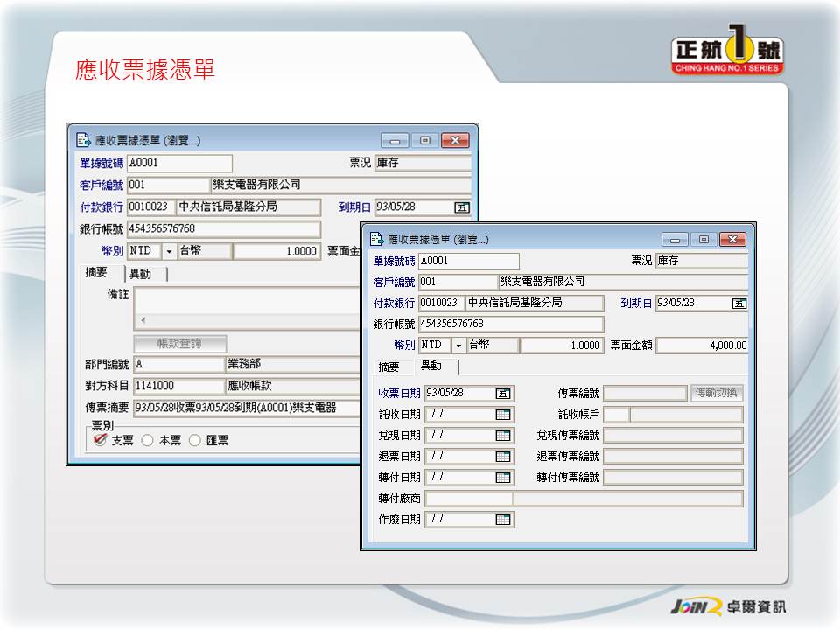Click the 票面金額 field showing 4,000.00
The width and height of the screenshot is (840, 630).
pos(702,346)
